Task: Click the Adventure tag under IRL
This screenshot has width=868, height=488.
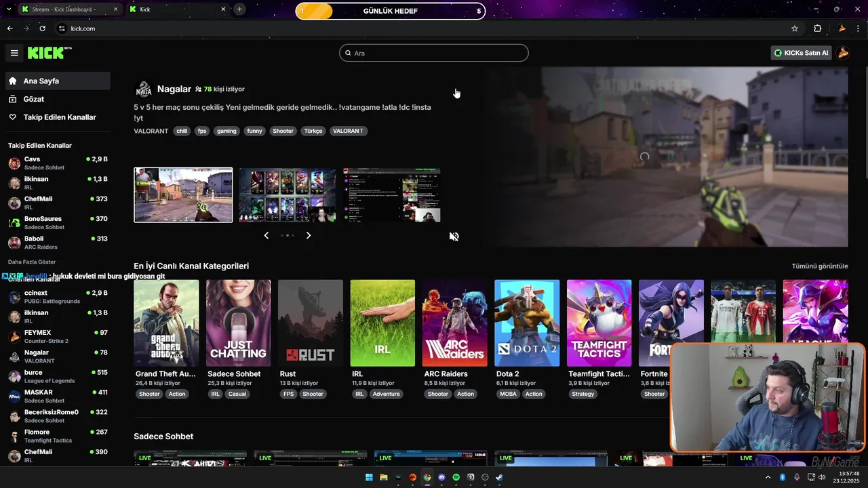Action: [387, 394]
